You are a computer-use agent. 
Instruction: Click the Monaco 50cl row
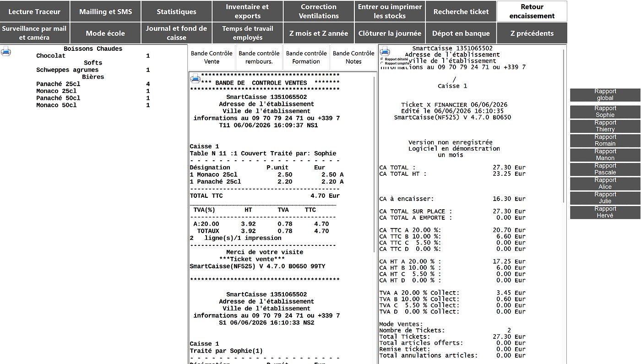coord(93,105)
